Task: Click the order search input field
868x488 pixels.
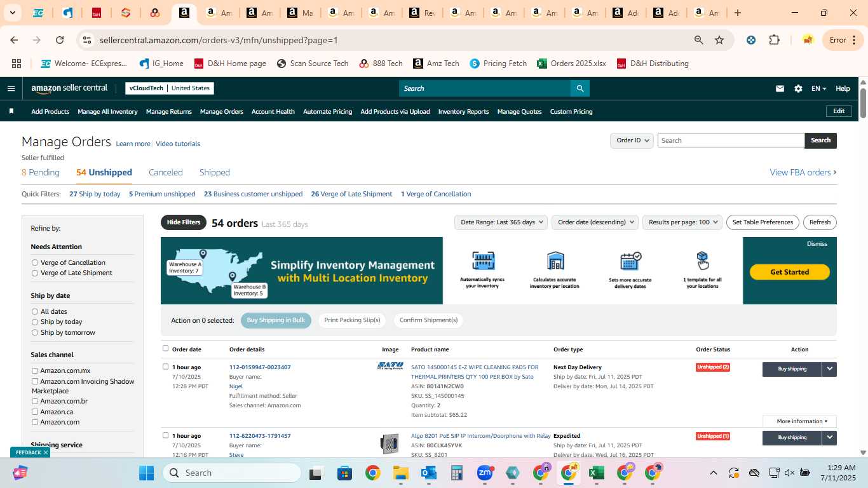Action: coord(731,140)
